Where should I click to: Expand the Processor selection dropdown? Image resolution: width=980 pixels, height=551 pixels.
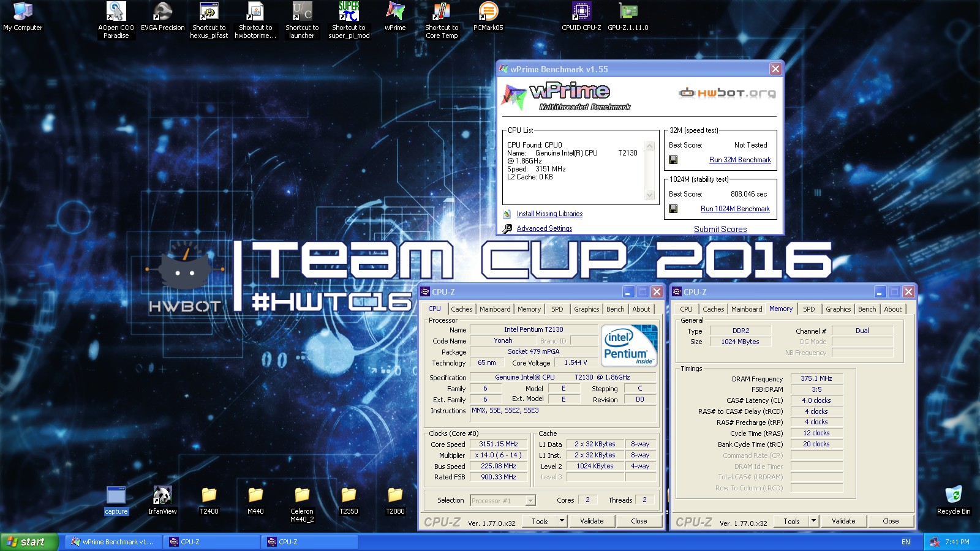[530, 501]
